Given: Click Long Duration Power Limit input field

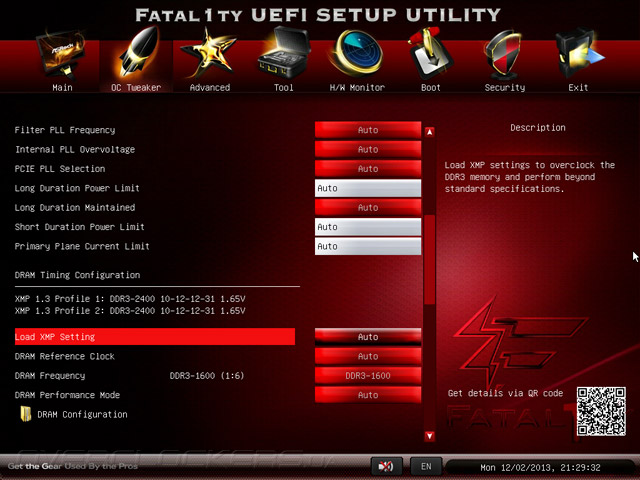Looking at the screenshot, I should (368, 188).
